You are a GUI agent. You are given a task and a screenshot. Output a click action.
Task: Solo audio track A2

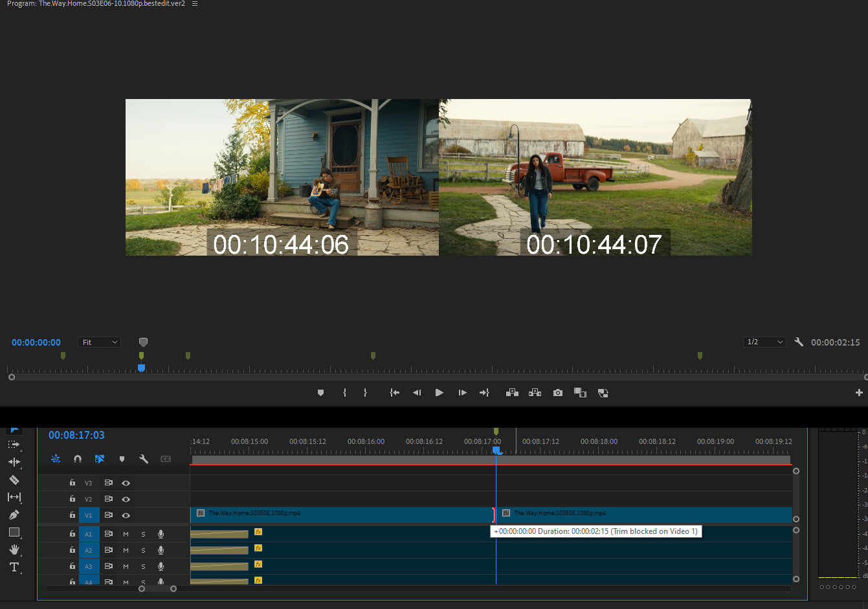tap(143, 550)
